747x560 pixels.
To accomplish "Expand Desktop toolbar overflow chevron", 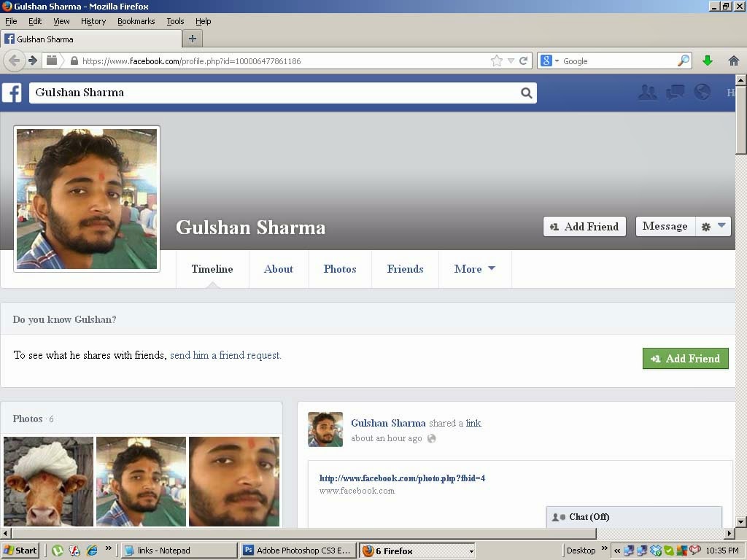I will click(x=604, y=548).
